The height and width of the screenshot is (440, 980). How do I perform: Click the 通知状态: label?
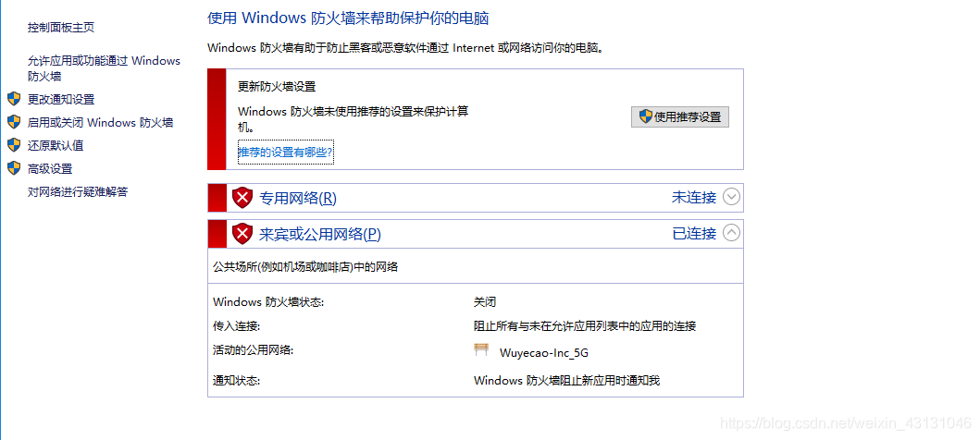point(236,380)
